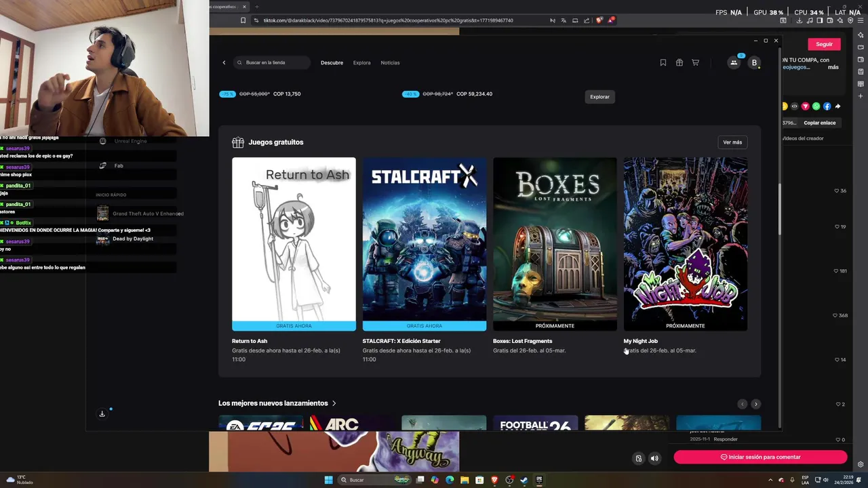This screenshot has width=868, height=488.
Task: Go back with the Epic store back arrow
Action: [x=224, y=62]
